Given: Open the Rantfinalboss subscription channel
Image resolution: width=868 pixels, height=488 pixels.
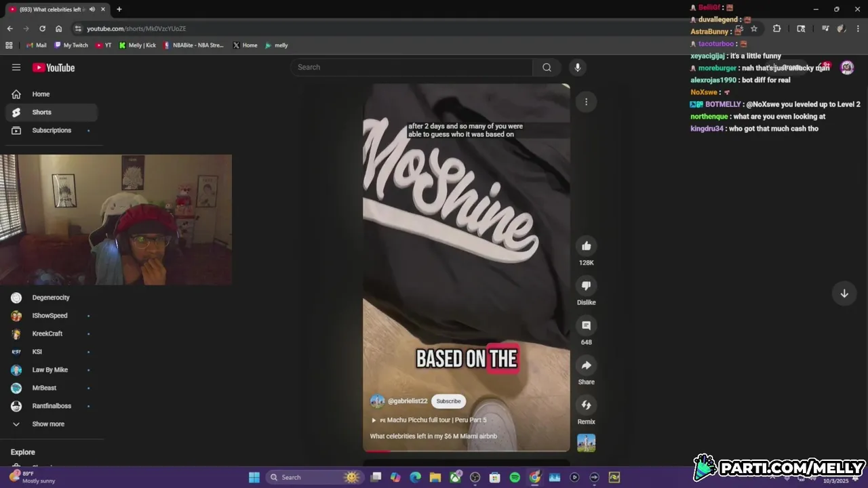Looking at the screenshot, I should 52,406.
